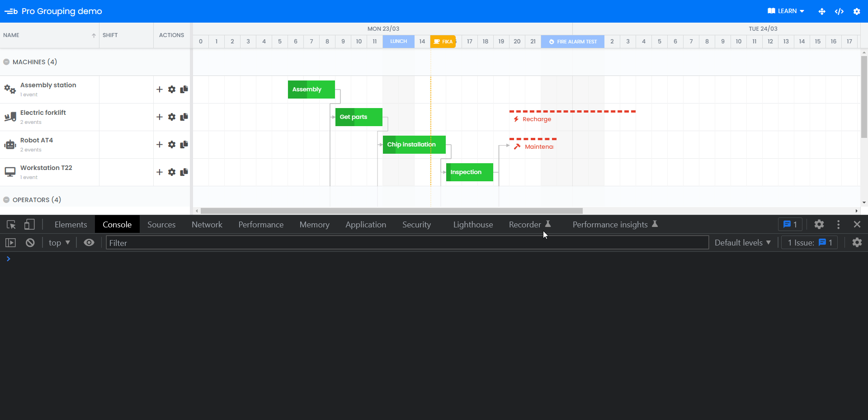
Task: Copy events of the Robot AT4 row
Action: (184, 145)
